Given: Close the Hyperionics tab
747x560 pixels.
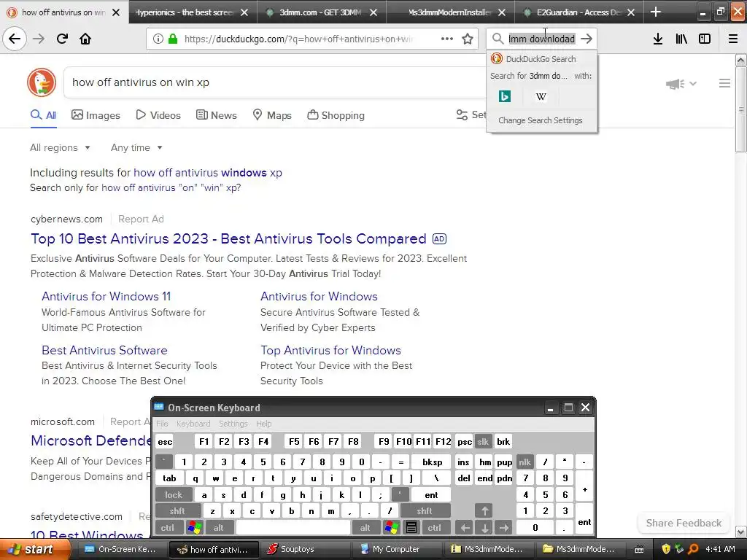Looking at the screenshot, I should point(244,12).
